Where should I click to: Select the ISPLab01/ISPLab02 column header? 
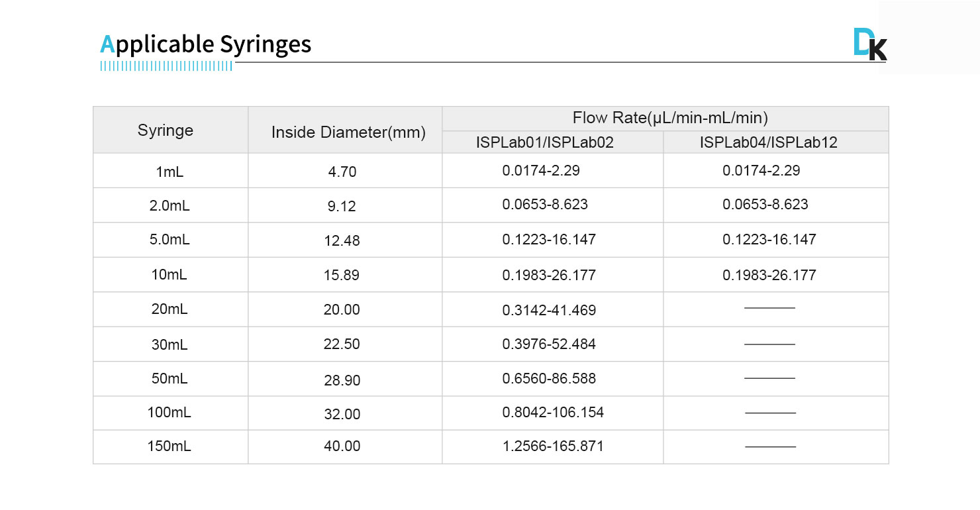pos(544,142)
